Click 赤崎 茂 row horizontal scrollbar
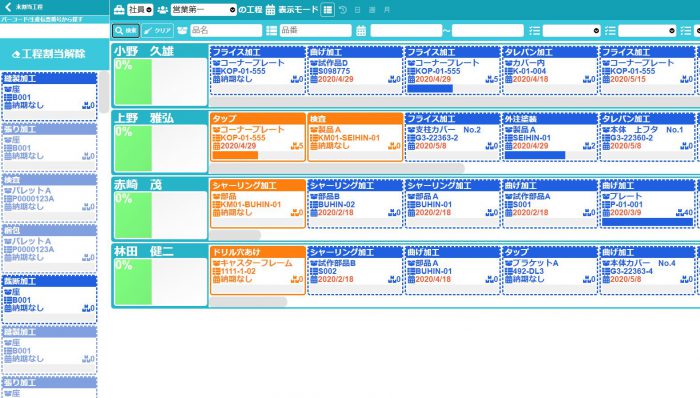 (x=235, y=235)
